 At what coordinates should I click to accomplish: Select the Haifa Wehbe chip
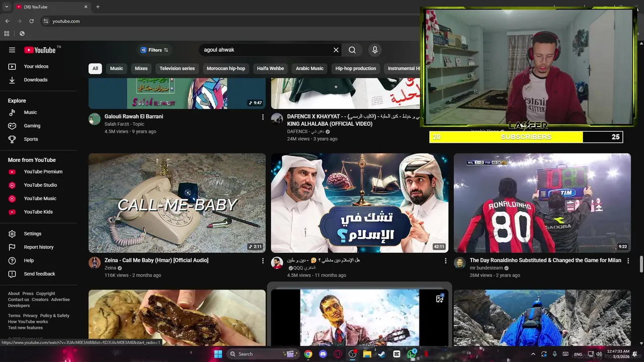pos(271,68)
